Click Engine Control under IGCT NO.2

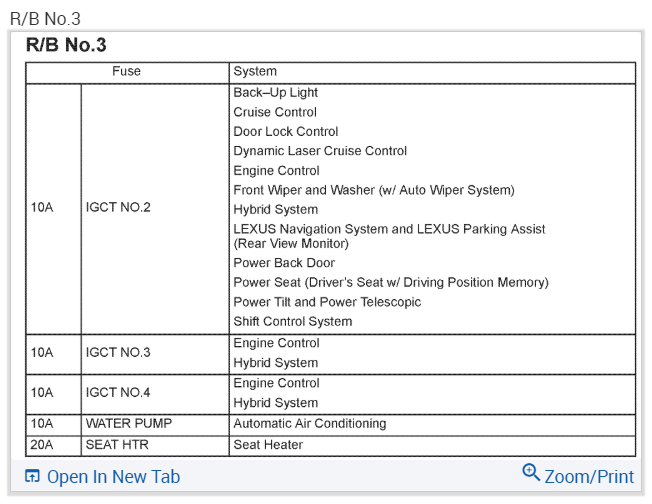tap(276, 170)
